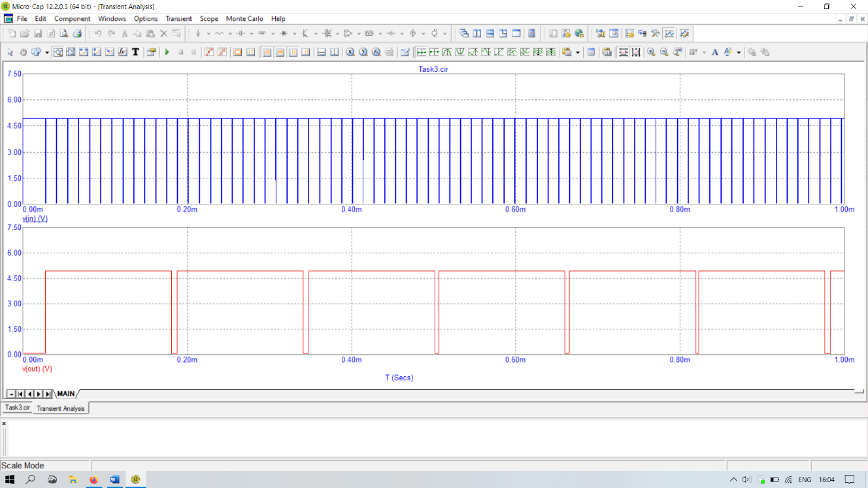Click the Tile Vertical windows icon

(477, 33)
